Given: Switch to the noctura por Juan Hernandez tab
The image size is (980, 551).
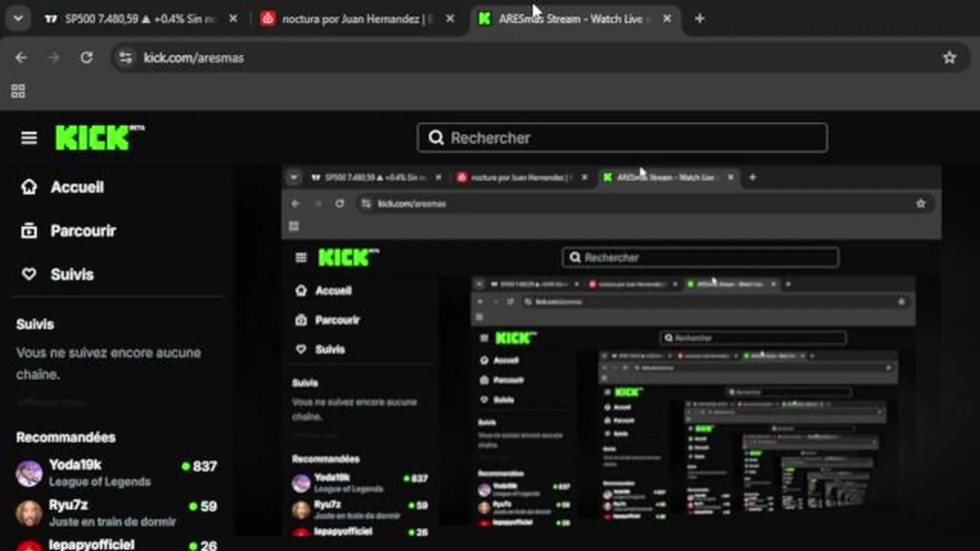Looking at the screenshot, I should [x=357, y=18].
